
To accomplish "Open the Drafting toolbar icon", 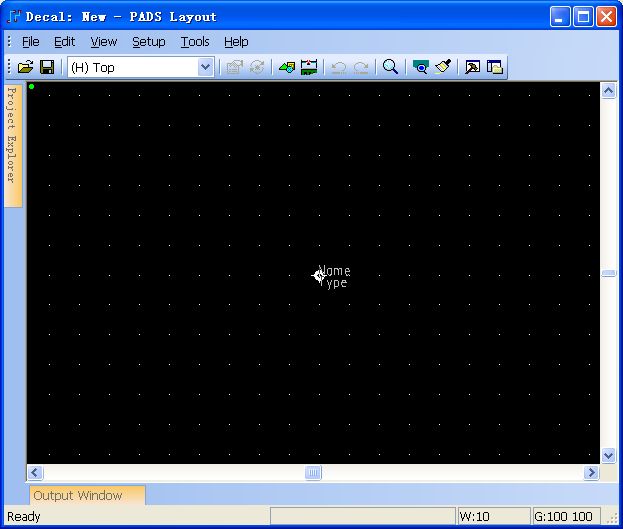I will click(287, 67).
